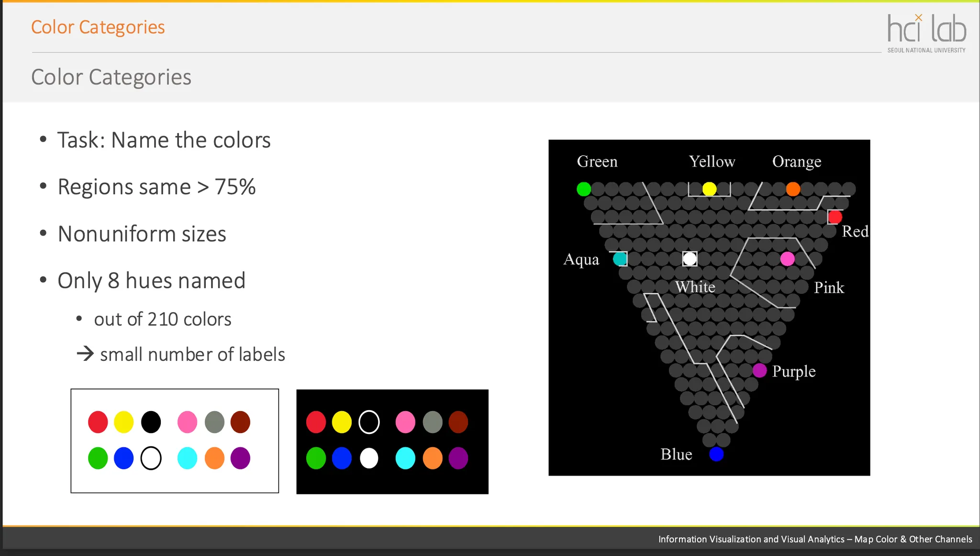The image size is (980, 556).
Task: Click the red dot beside Red label
Action: coord(835,217)
